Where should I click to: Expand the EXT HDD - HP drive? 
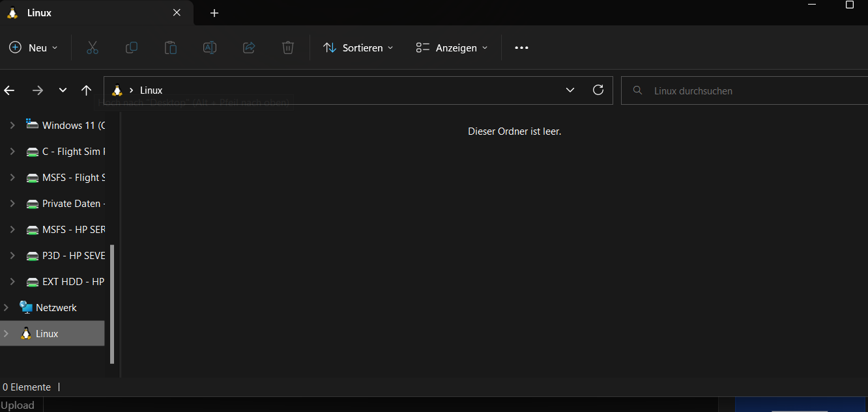point(12,281)
